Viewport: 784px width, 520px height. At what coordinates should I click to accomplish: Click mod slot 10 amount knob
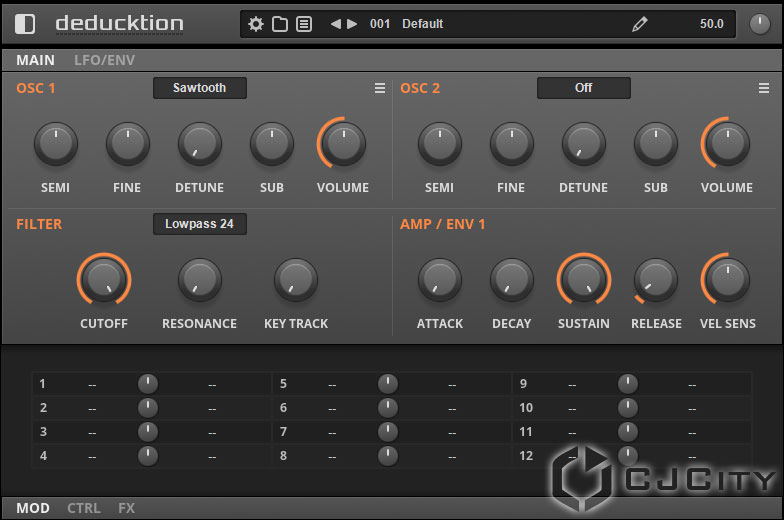[628, 408]
